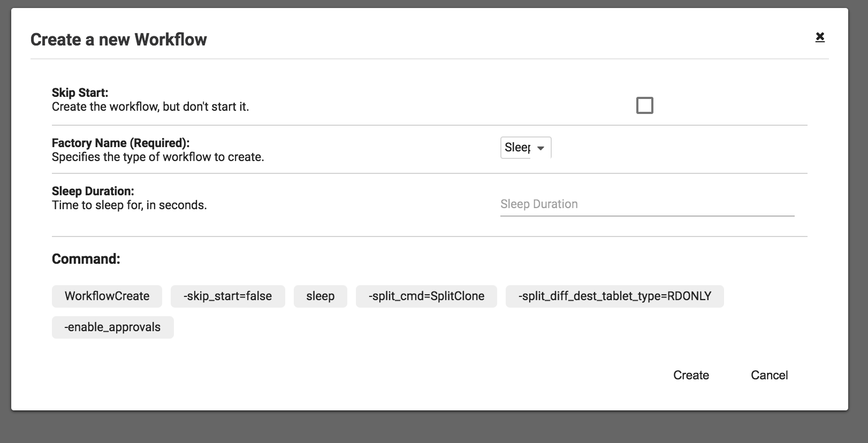Click the "Create a new Workflow" title

[x=118, y=40]
